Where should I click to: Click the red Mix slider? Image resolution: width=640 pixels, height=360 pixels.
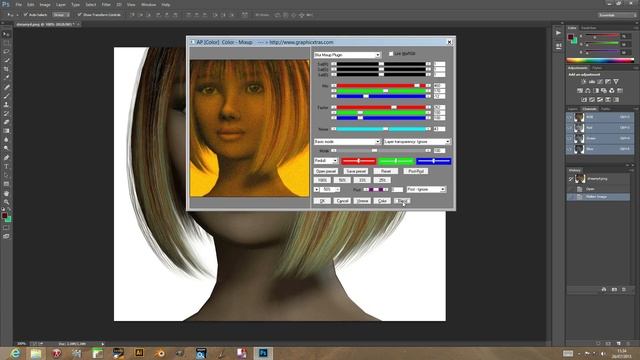coord(381,86)
